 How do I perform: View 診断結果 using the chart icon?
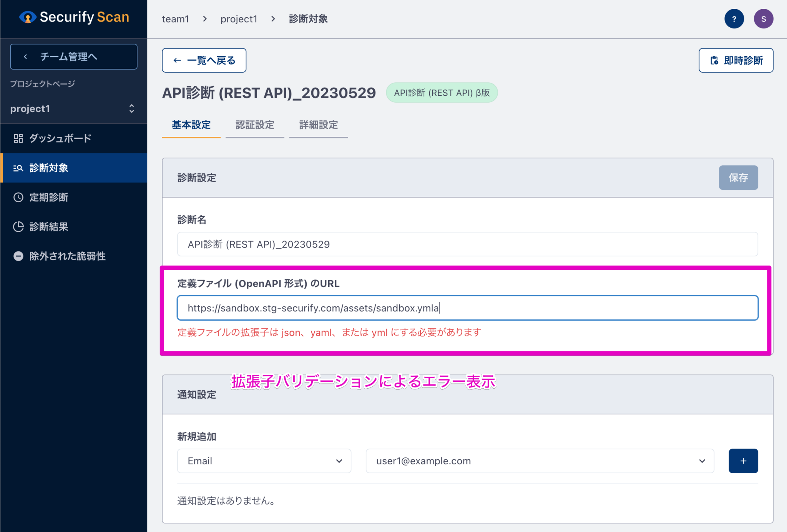tap(18, 227)
